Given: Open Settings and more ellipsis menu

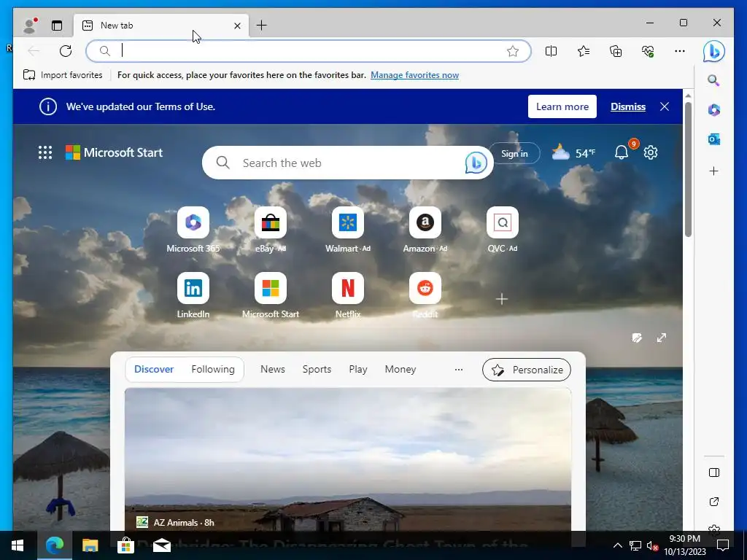Looking at the screenshot, I should (680, 51).
